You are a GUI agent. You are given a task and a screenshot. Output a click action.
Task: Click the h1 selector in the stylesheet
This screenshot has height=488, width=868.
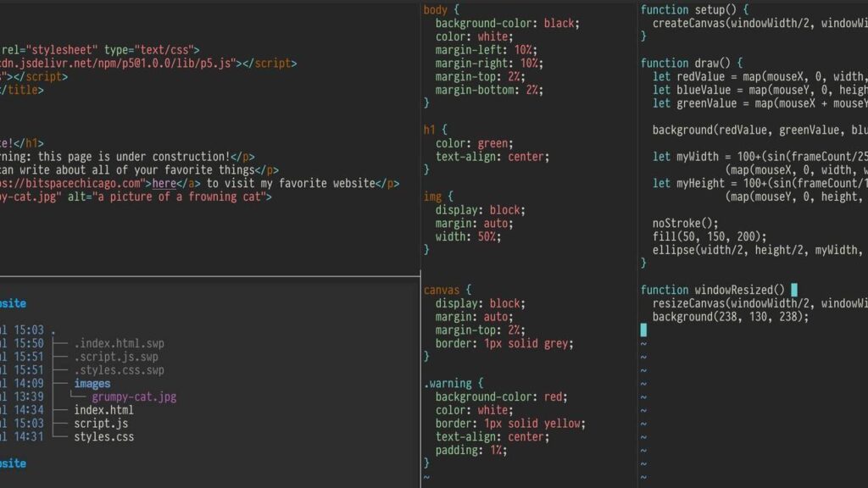429,130
